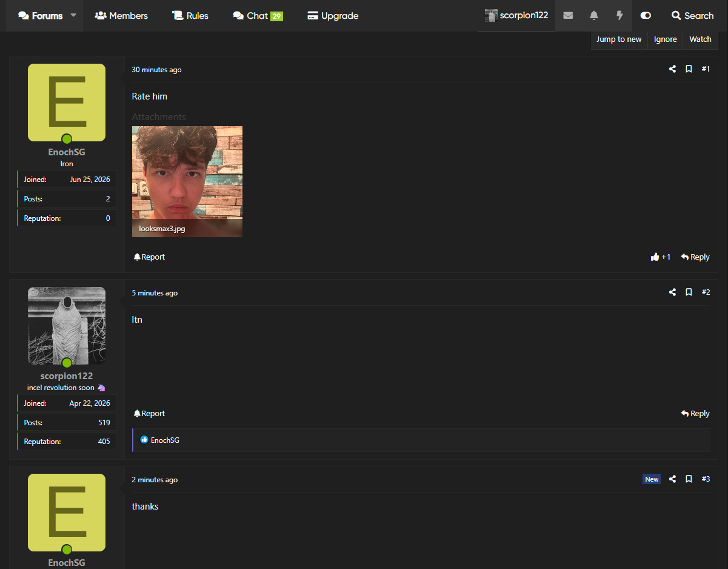Open Search in the navigation bar

point(692,16)
